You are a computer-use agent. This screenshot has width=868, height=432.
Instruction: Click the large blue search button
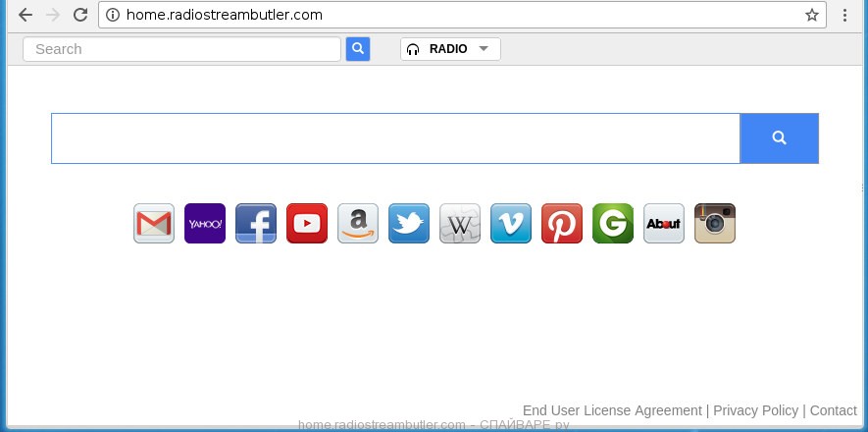click(x=779, y=138)
